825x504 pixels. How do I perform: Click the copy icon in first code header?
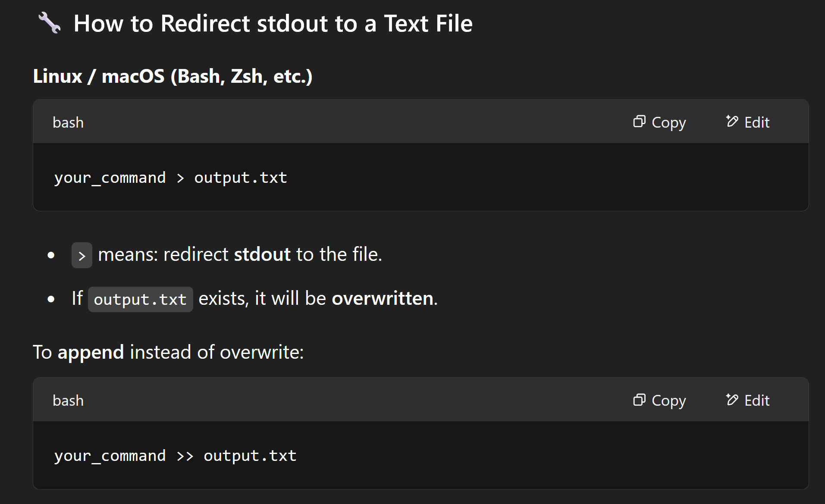pos(639,122)
